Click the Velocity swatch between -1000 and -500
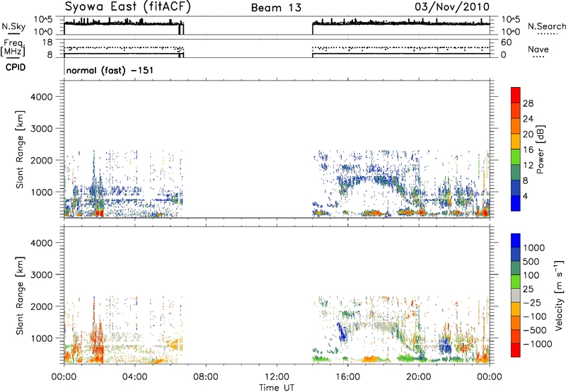566x392 pixels. (516, 336)
